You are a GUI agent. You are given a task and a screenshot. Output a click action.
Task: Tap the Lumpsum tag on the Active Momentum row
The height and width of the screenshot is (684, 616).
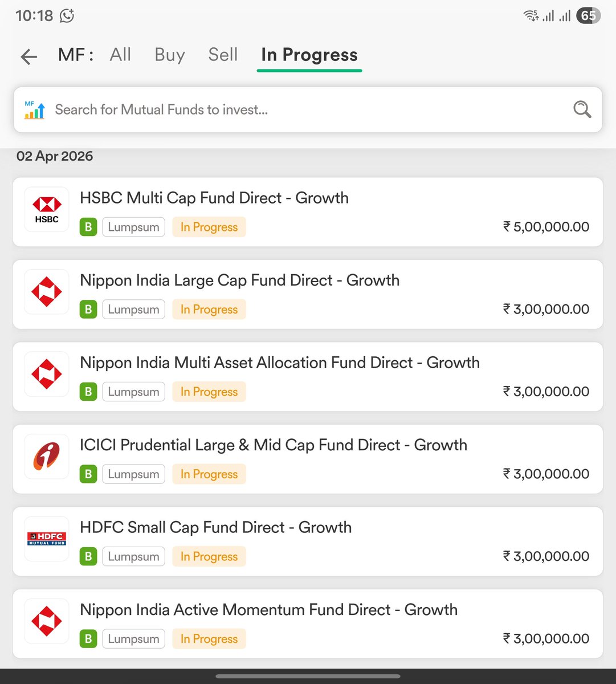pyautogui.click(x=133, y=639)
